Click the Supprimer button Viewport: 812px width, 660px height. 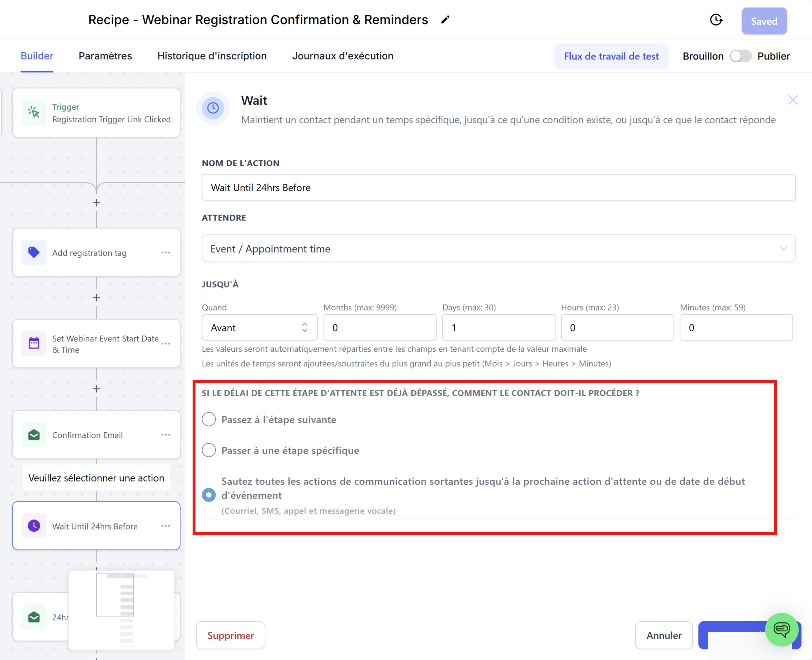pyautogui.click(x=231, y=635)
